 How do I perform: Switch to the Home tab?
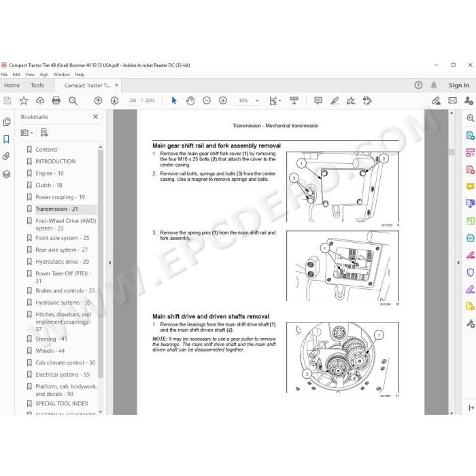pyautogui.click(x=12, y=85)
